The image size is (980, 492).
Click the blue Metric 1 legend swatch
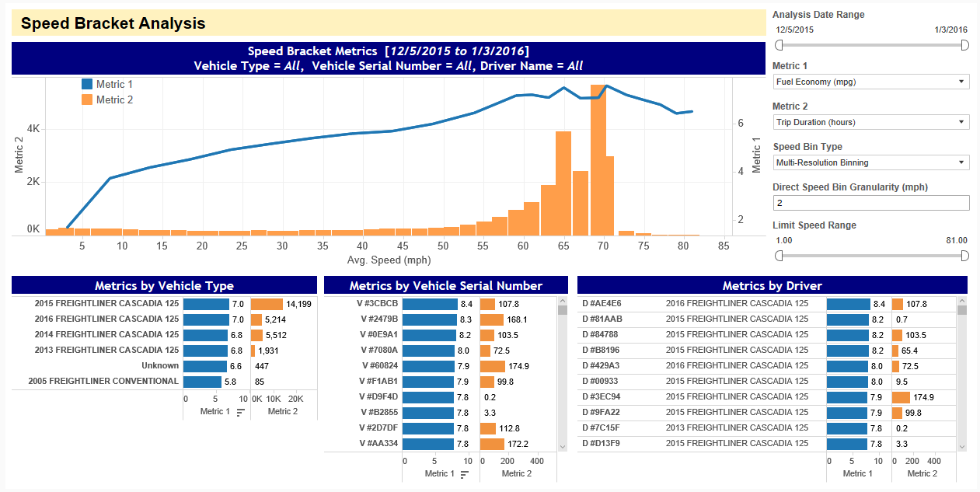87,84
